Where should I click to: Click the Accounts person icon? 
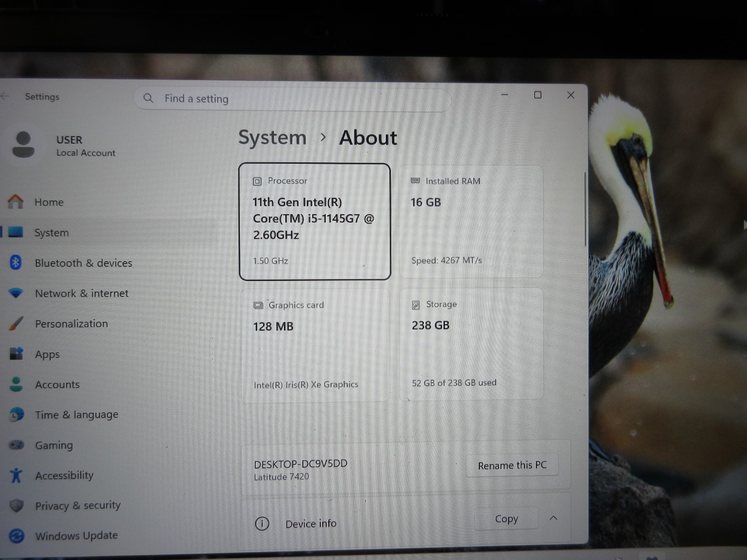[x=16, y=384]
